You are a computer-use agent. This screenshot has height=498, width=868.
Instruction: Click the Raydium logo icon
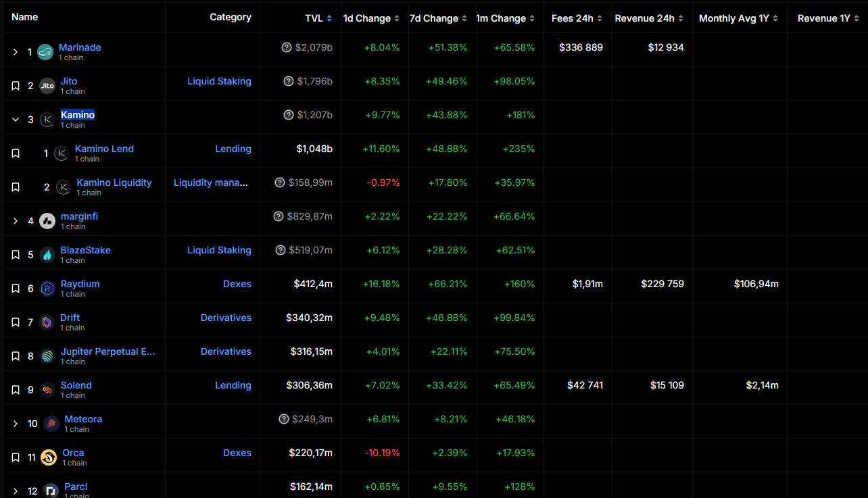(47, 289)
